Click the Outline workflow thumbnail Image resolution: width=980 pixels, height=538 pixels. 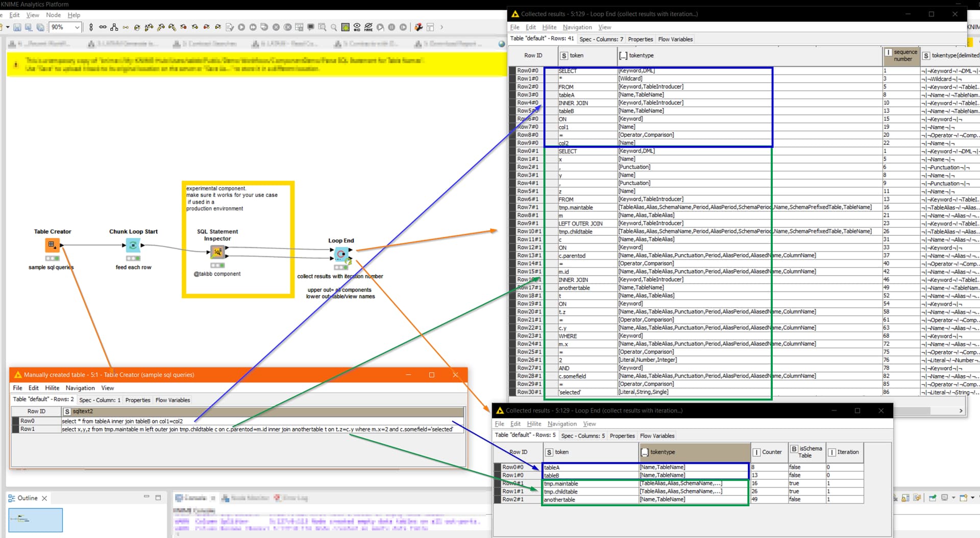tap(35, 520)
